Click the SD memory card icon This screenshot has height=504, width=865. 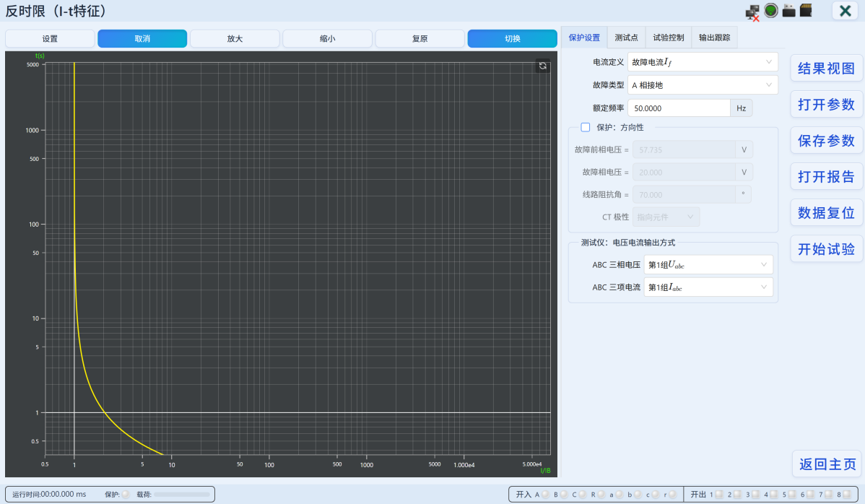click(x=806, y=11)
